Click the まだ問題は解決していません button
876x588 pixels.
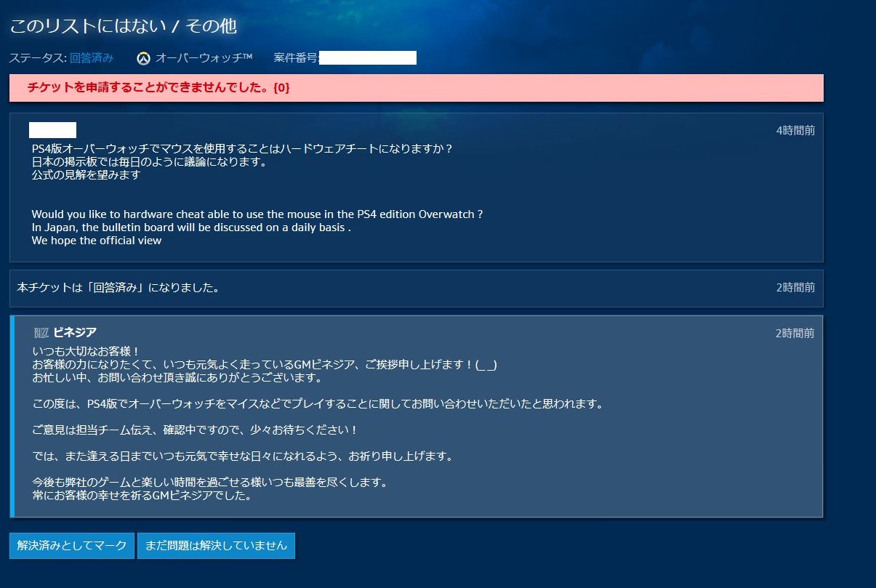215,546
